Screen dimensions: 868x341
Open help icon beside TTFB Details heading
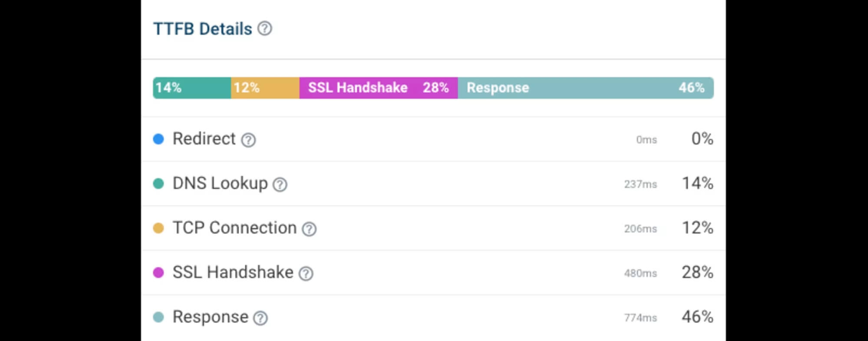[x=265, y=29]
